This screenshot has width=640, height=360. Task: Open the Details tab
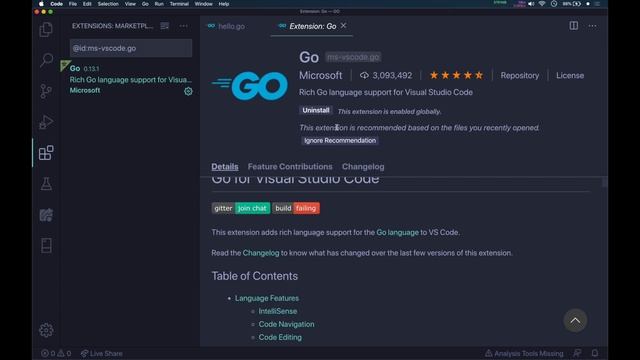(225, 167)
